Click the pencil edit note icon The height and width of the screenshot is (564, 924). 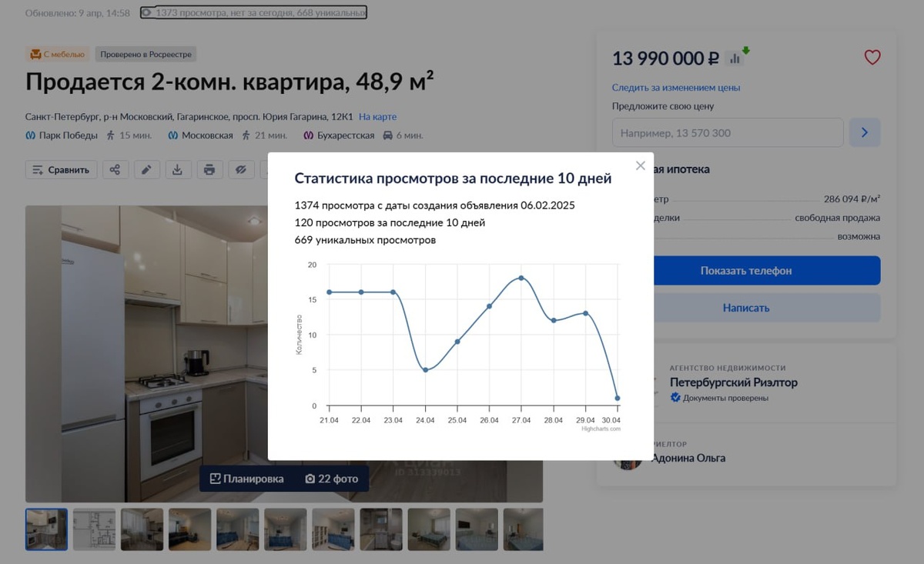[146, 170]
